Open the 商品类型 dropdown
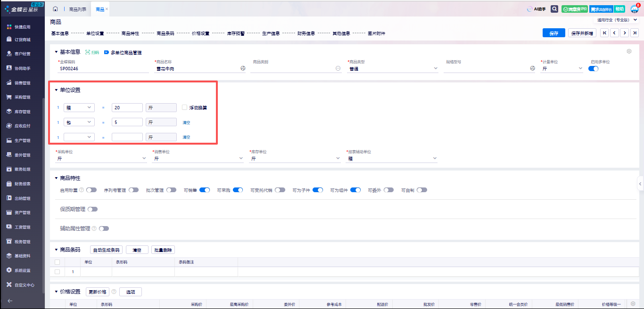 [391, 68]
